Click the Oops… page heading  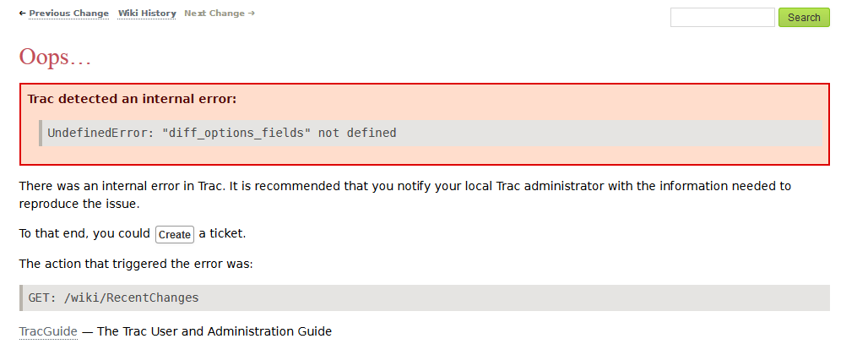point(55,57)
